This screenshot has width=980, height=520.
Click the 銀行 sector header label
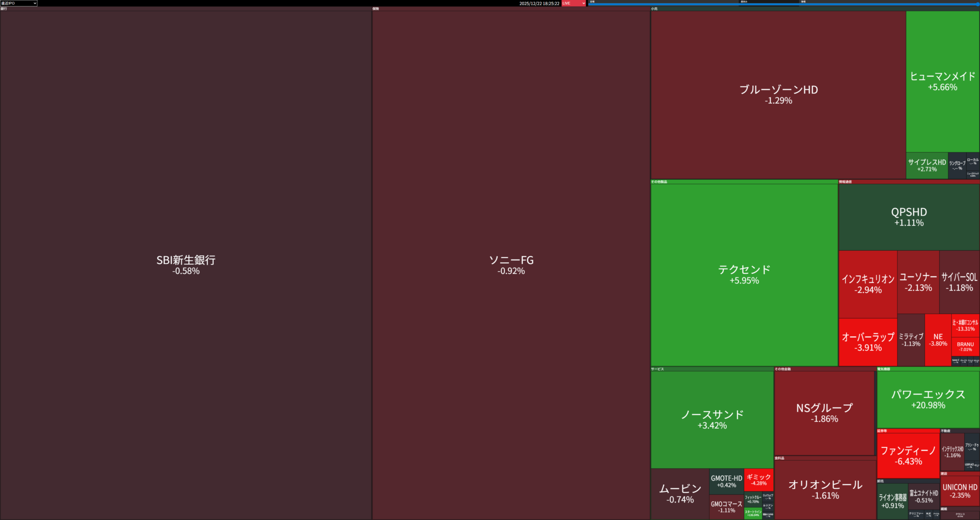click(x=4, y=9)
